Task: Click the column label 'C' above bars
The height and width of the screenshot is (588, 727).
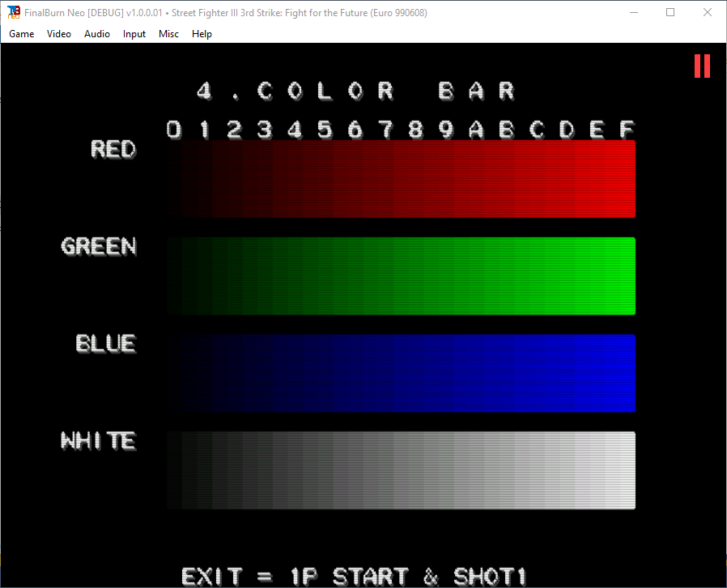Action: coord(537,130)
